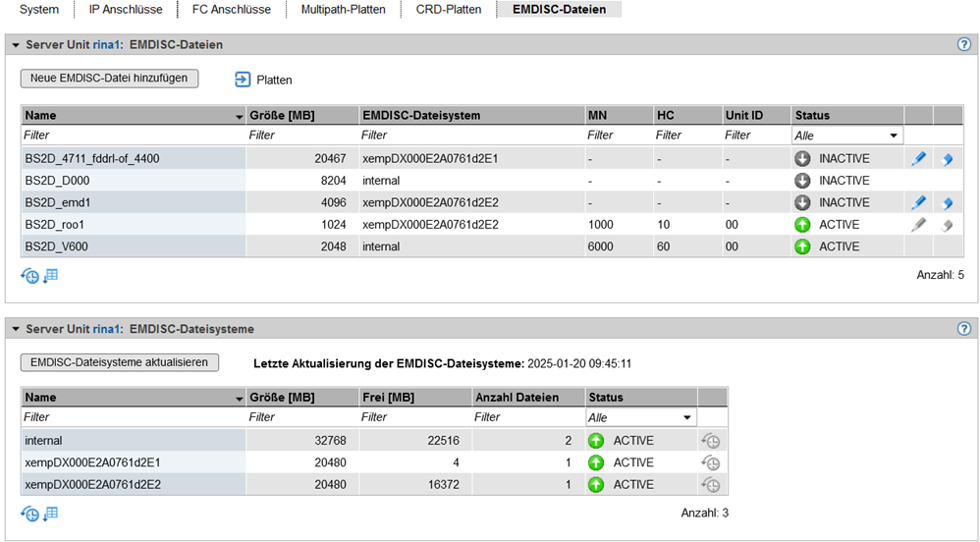Click Neue EMDISC-Datei hinzufügen button
Screen dimensions: 980x542
(109, 79)
